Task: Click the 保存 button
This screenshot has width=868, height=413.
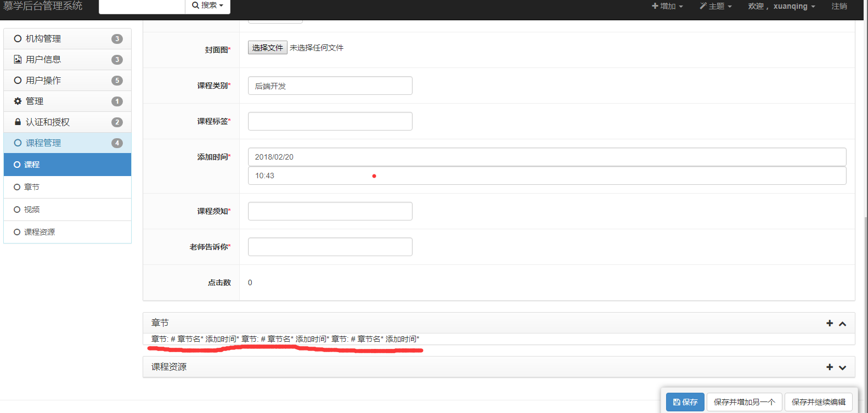Action: (685, 402)
